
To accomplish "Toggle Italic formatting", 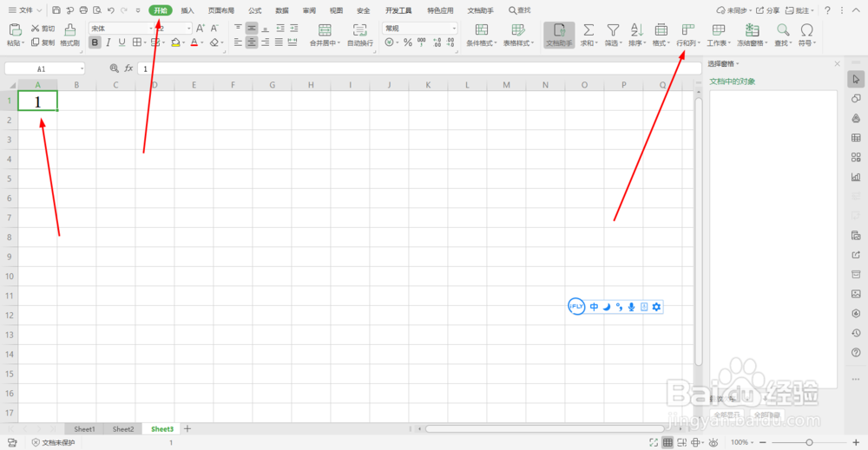I will (x=108, y=42).
